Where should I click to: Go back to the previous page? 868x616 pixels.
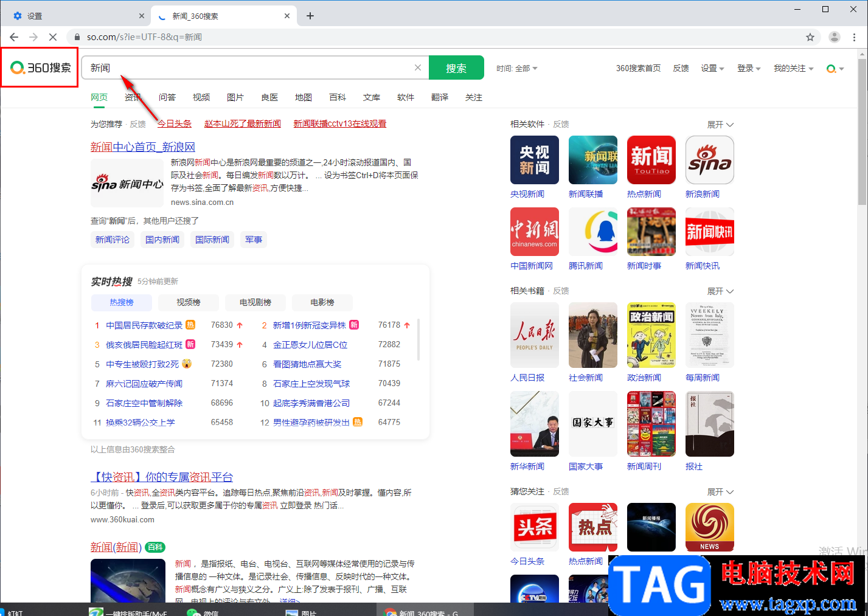(14, 37)
